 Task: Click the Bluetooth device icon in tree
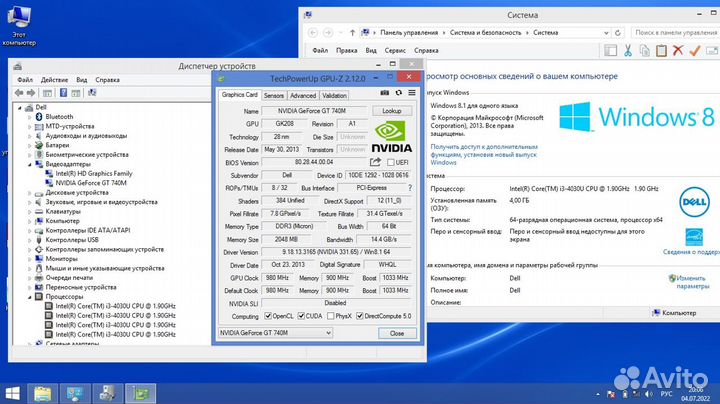tap(39, 117)
